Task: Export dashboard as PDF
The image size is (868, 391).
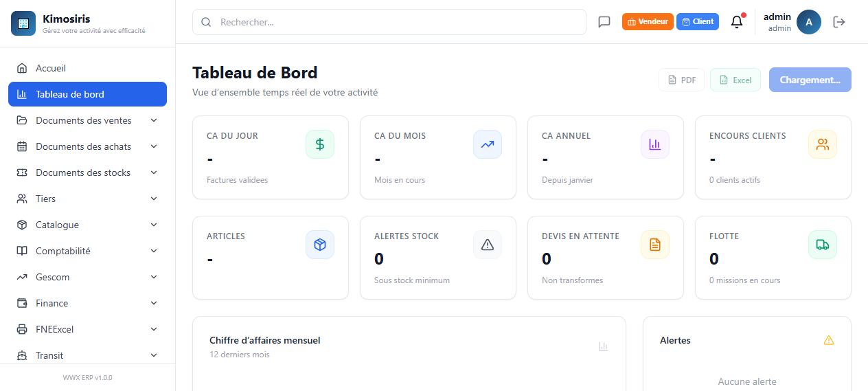Action: click(681, 80)
